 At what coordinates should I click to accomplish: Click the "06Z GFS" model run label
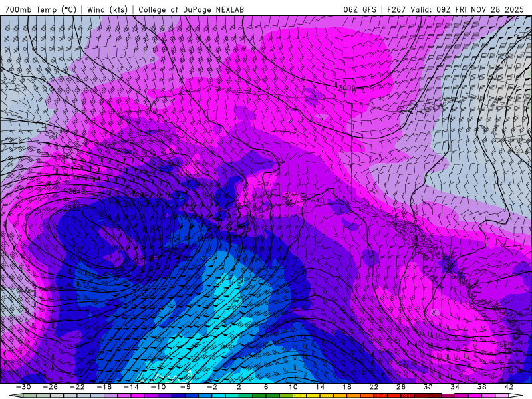pos(360,9)
